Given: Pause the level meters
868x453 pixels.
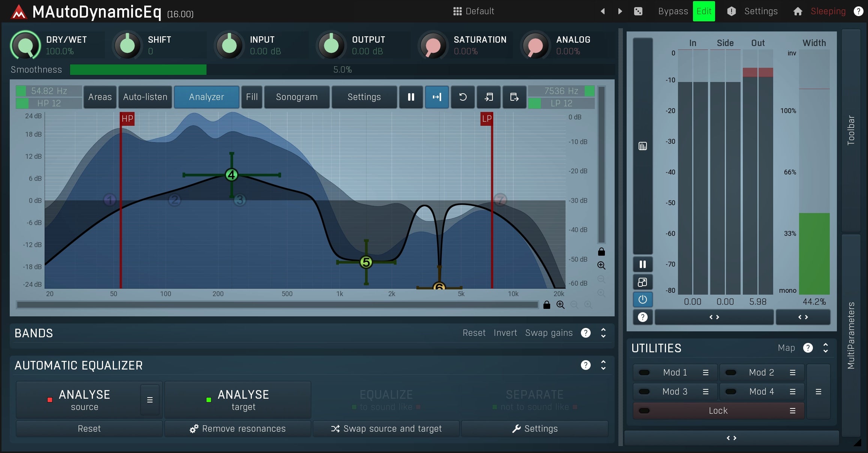Looking at the screenshot, I should [x=642, y=264].
